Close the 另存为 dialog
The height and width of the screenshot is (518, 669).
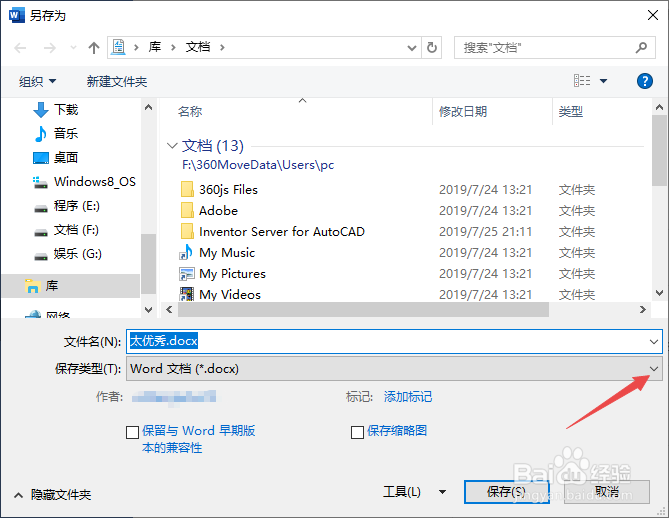[653, 15]
